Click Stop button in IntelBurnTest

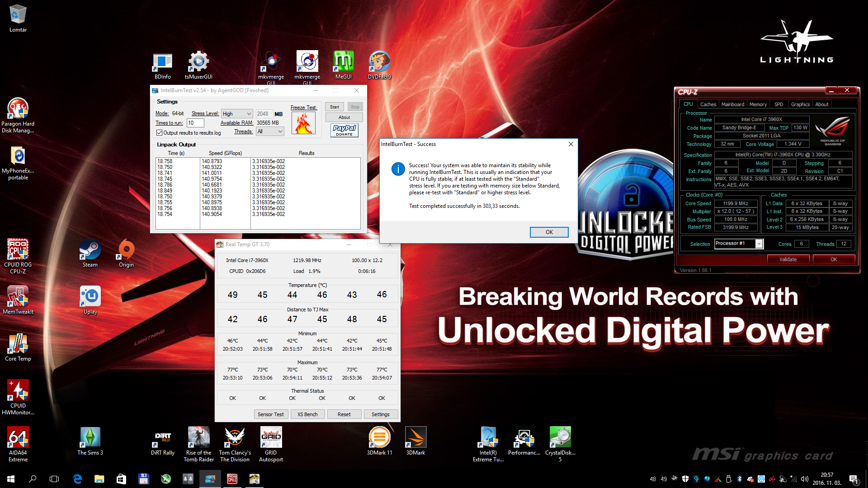(355, 107)
